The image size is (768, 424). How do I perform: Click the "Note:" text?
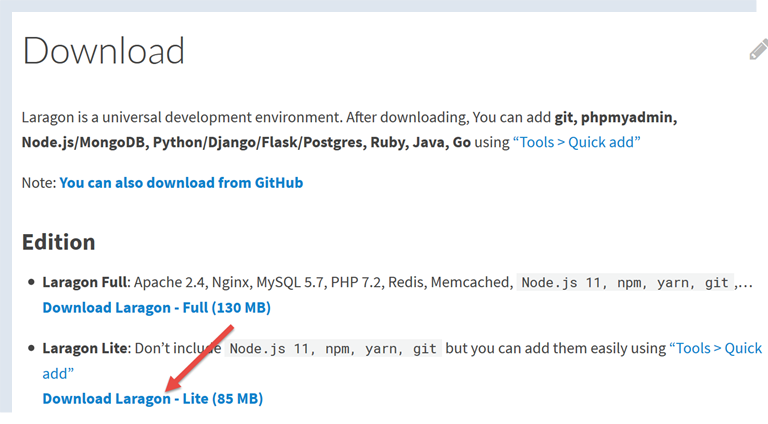[38, 183]
